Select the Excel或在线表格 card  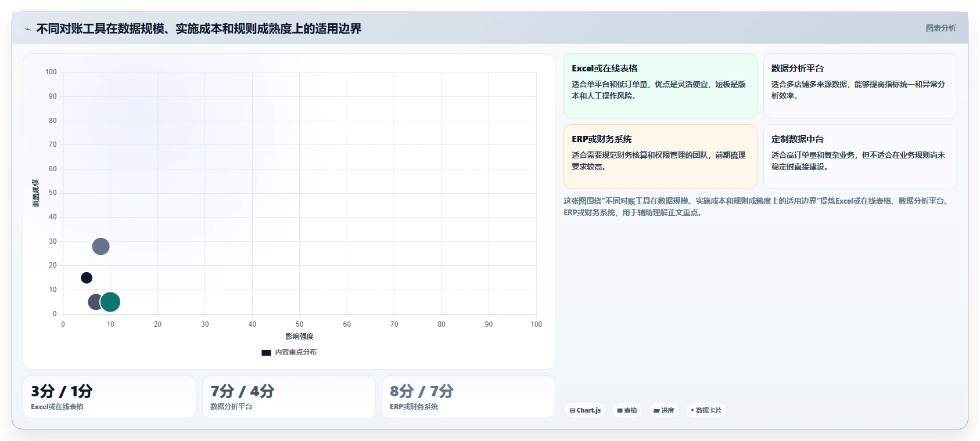point(660,86)
